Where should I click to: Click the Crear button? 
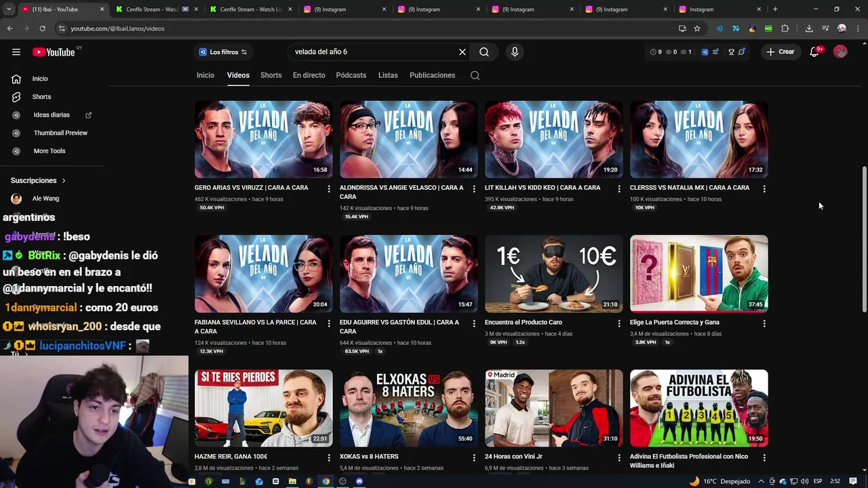(x=780, y=52)
